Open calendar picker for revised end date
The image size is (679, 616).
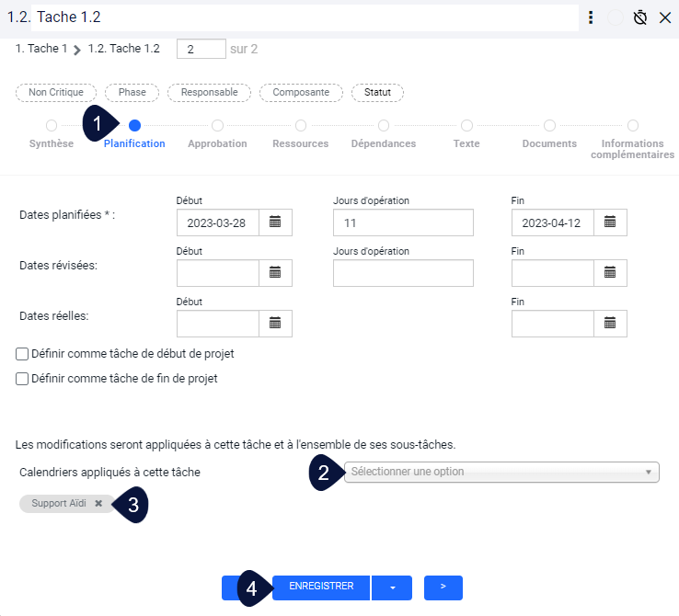[x=610, y=273]
